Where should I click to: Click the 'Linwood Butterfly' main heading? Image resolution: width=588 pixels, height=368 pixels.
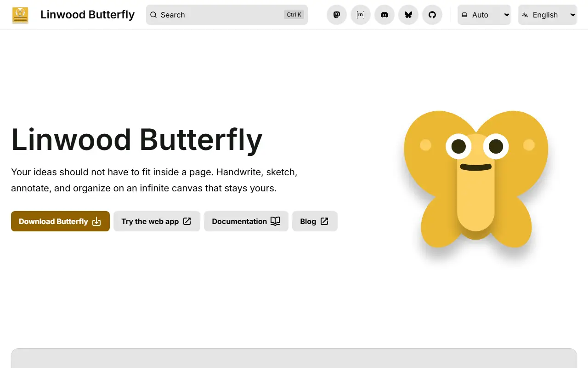pos(137,139)
